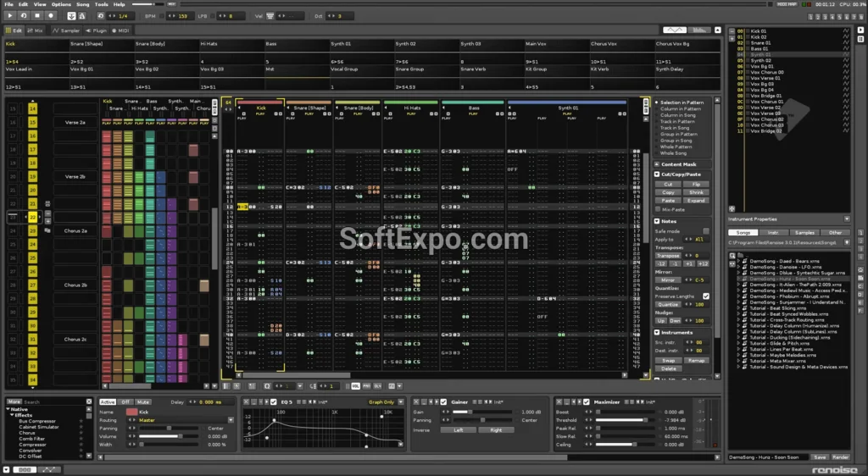Collapse the Instruments section in advanced edit
Viewport: 868px width, 476px height.
(x=657, y=332)
